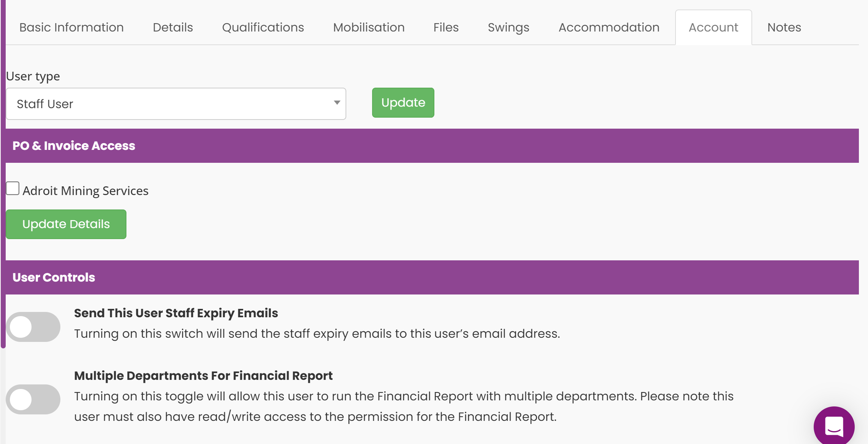The width and height of the screenshot is (868, 444).
Task: Switch to the Basic Information tab
Action: 71,27
